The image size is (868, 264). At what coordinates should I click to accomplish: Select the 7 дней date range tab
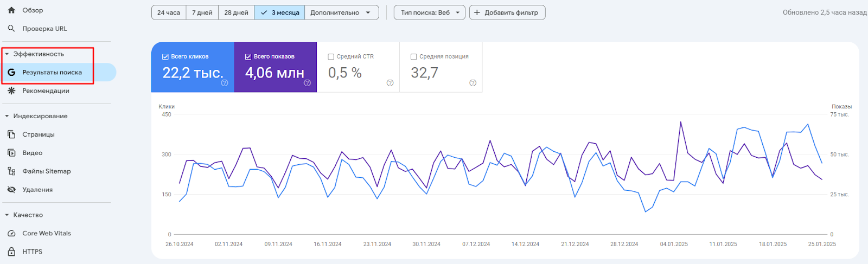(202, 12)
